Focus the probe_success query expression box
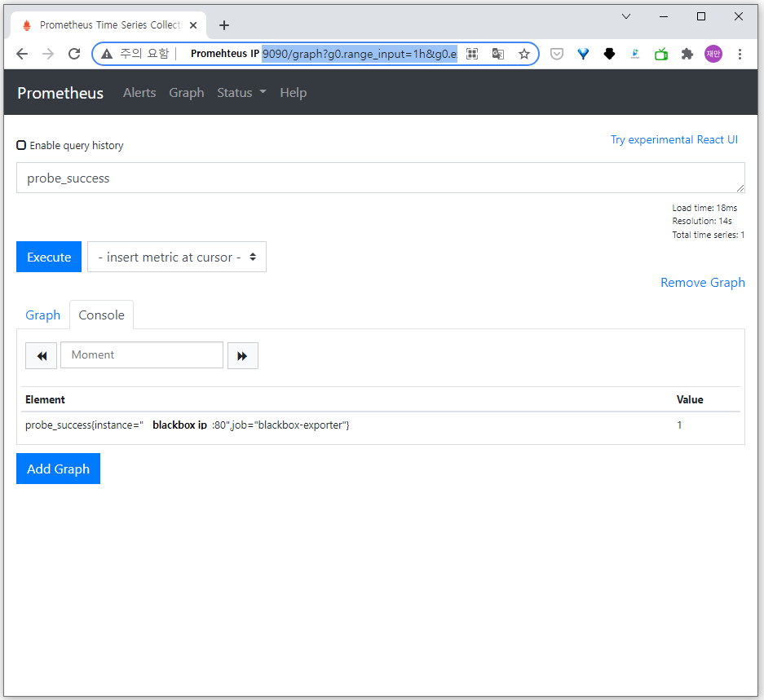 (380, 178)
